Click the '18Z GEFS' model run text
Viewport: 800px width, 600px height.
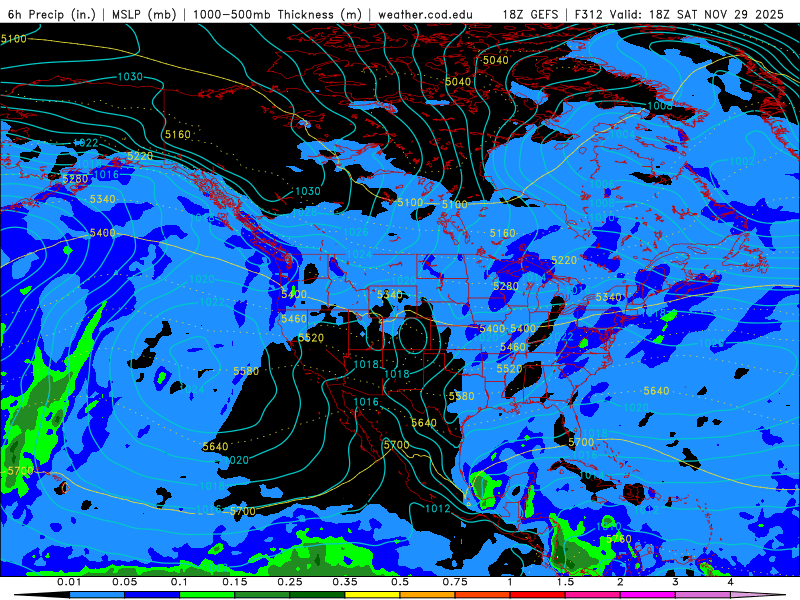[x=531, y=14]
